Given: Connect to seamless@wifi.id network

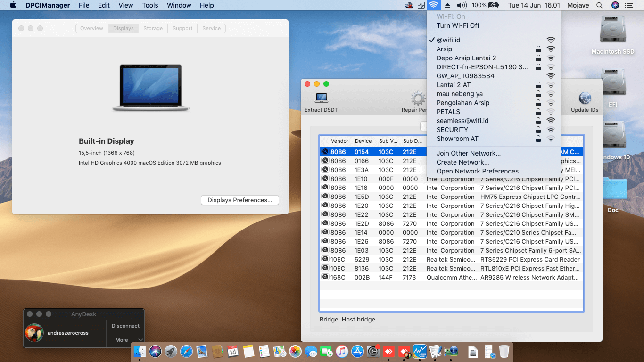Looking at the screenshot, I should (x=494, y=121).
